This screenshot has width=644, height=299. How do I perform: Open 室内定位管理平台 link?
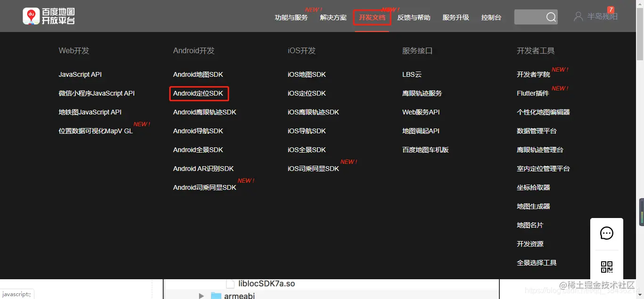[x=543, y=169]
